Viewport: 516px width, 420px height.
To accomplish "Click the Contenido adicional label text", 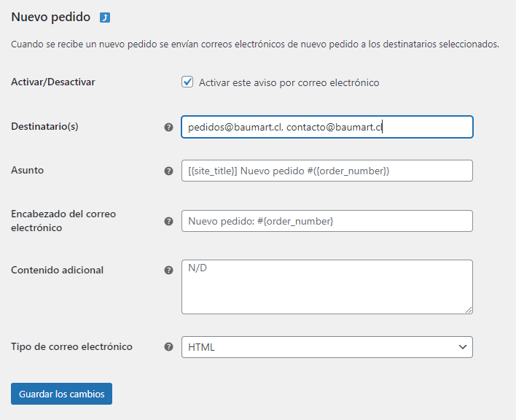I will [58, 270].
